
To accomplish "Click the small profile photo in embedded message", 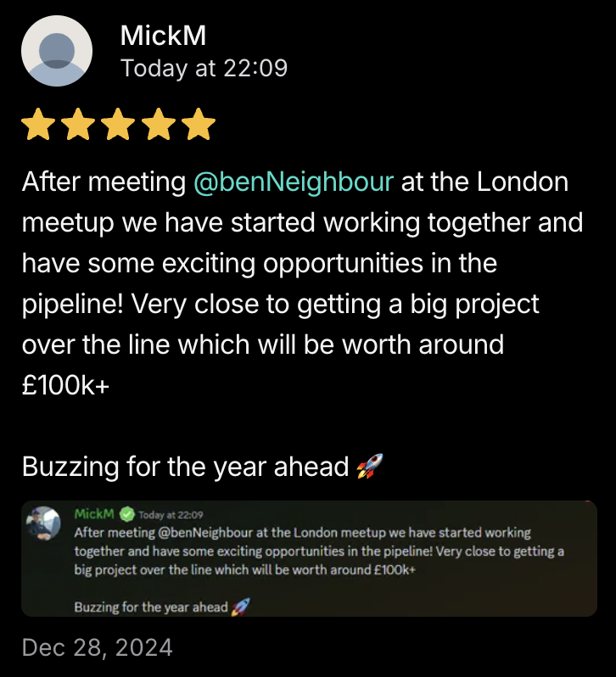I will (x=43, y=523).
